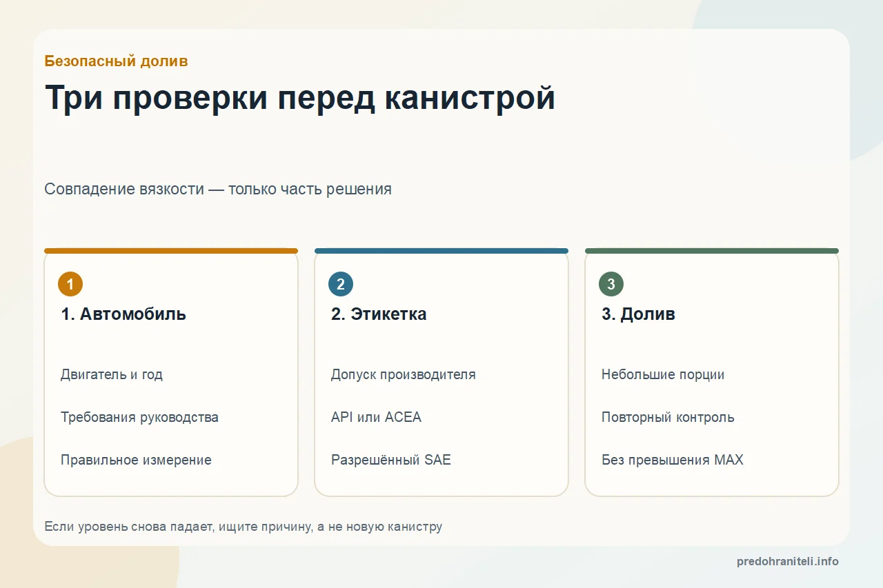Click the text 'API или ACEA'
This screenshot has height=588, width=883.
pyautogui.click(x=376, y=418)
